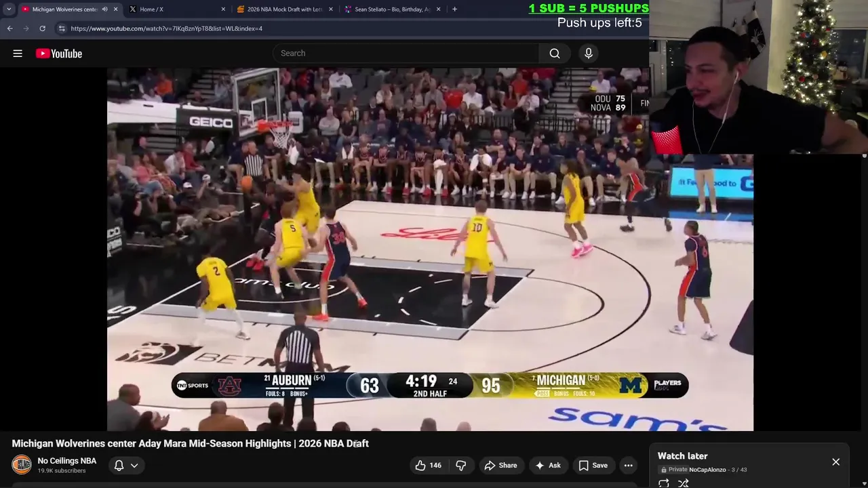
Task: Close the Sean Stellato tab
Action: click(439, 9)
